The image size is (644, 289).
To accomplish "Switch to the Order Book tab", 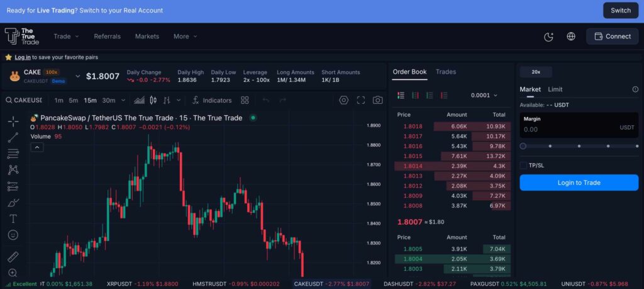I will [409, 72].
